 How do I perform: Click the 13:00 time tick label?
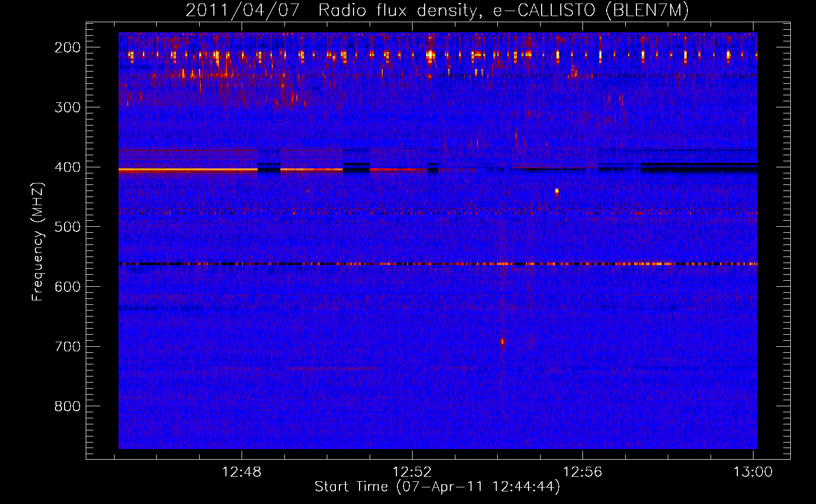[x=753, y=472]
